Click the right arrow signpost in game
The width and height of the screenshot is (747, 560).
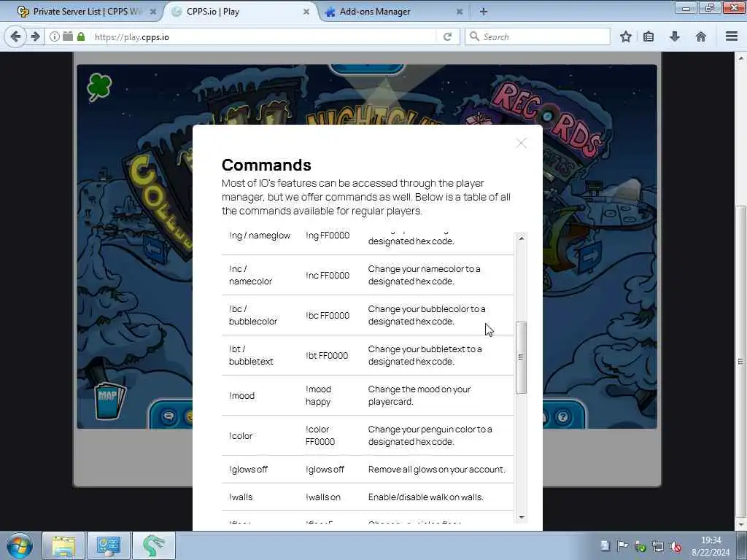(x=589, y=257)
